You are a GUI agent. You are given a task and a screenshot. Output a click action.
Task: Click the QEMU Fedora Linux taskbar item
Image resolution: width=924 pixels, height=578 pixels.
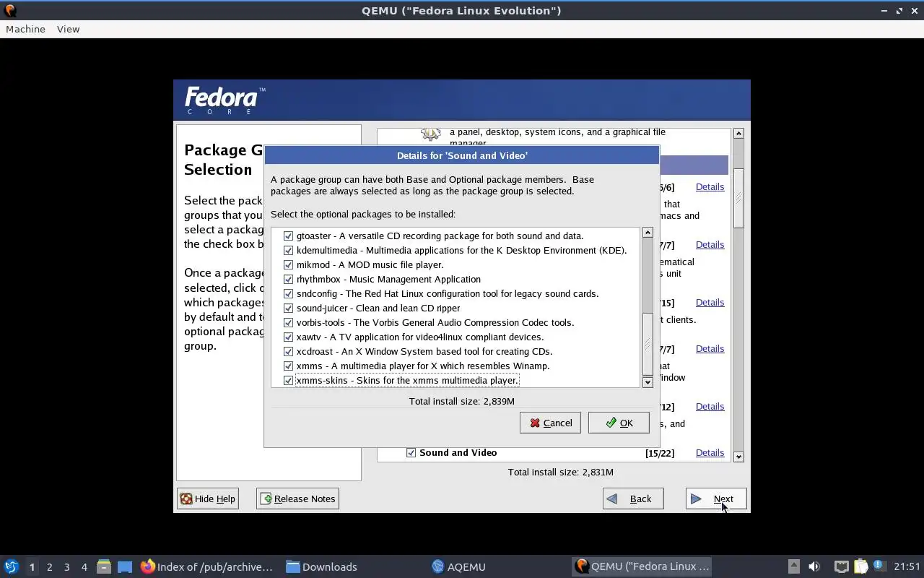[x=642, y=566]
